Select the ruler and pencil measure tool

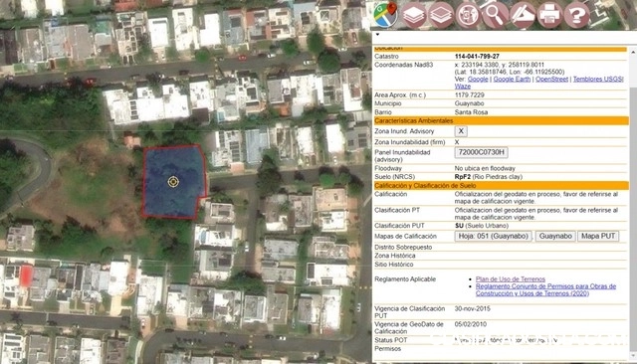pyautogui.click(x=523, y=15)
